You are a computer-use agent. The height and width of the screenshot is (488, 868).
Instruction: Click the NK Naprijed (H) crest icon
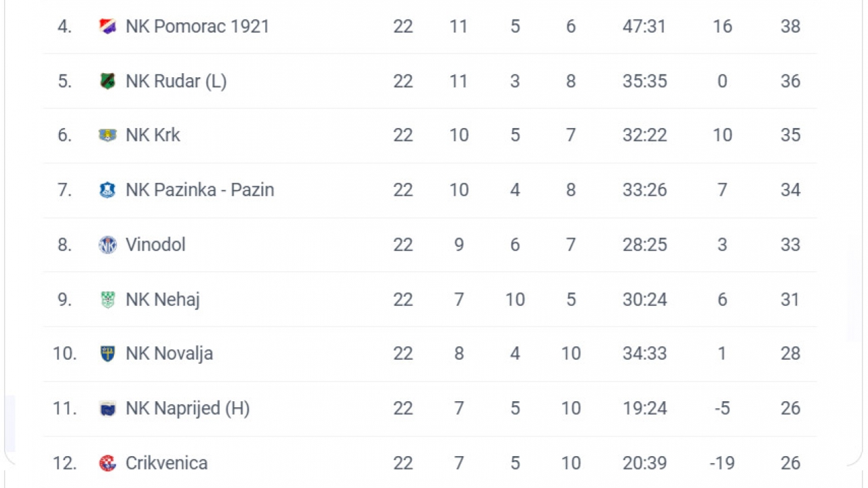pyautogui.click(x=108, y=409)
